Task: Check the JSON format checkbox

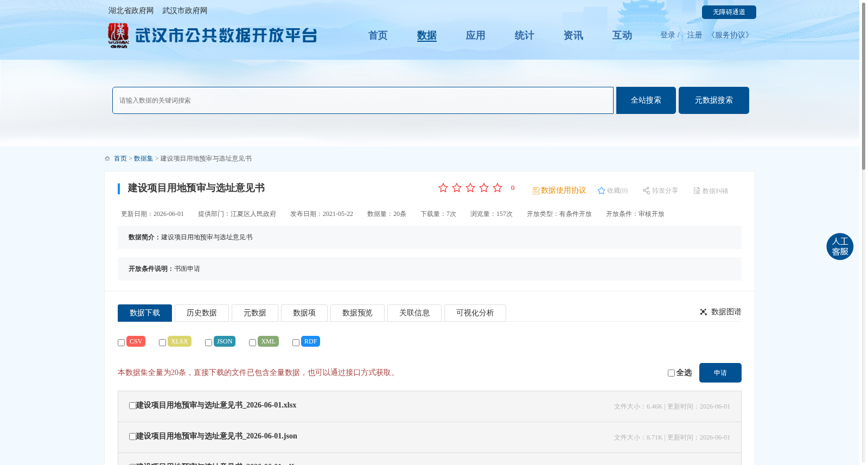Action: [x=208, y=342]
